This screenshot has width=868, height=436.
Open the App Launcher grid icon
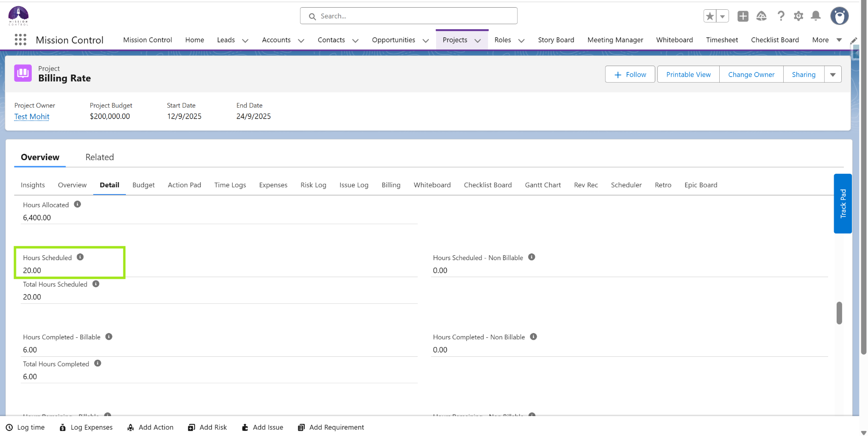pos(20,40)
